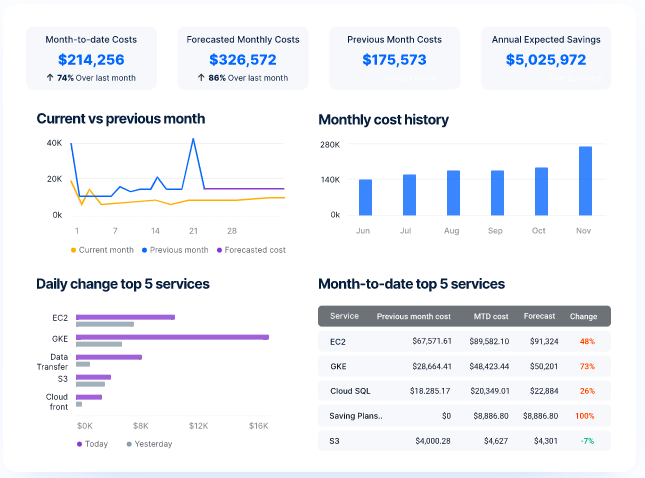Sort by MTD cost column header

click(491, 316)
